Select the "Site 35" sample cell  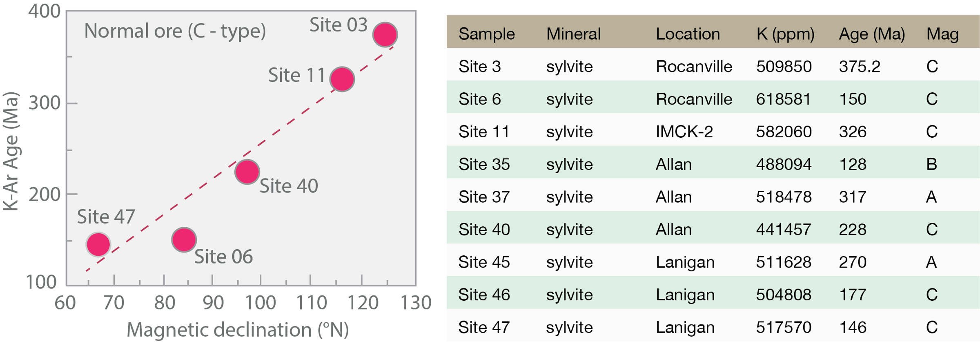pos(484,164)
